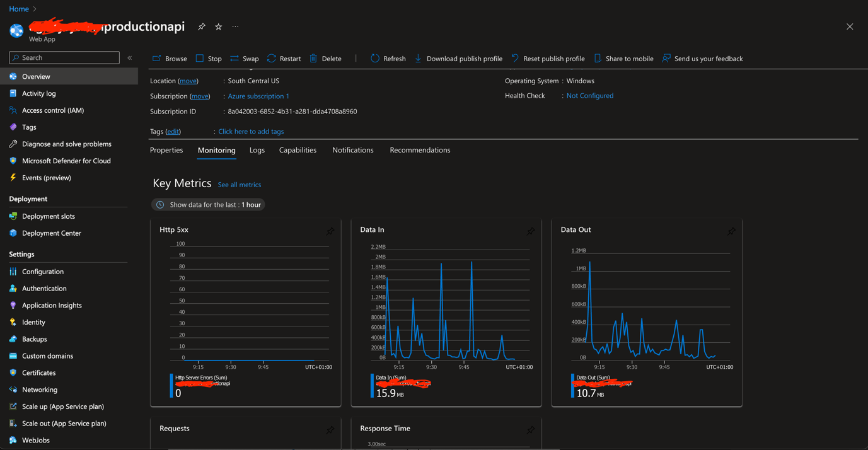Mark the web app as favorite
The image size is (868, 450).
click(x=219, y=26)
